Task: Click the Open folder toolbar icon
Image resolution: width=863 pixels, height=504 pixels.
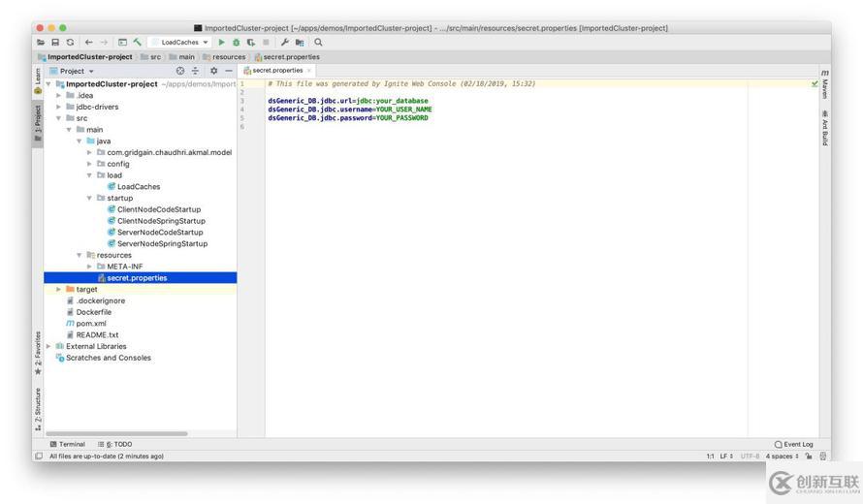Action: [x=41, y=43]
